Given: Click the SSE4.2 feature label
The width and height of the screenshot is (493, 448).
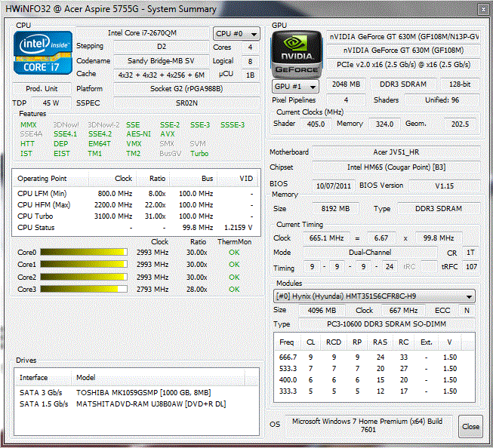Looking at the screenshot, I should pos(100,134).
